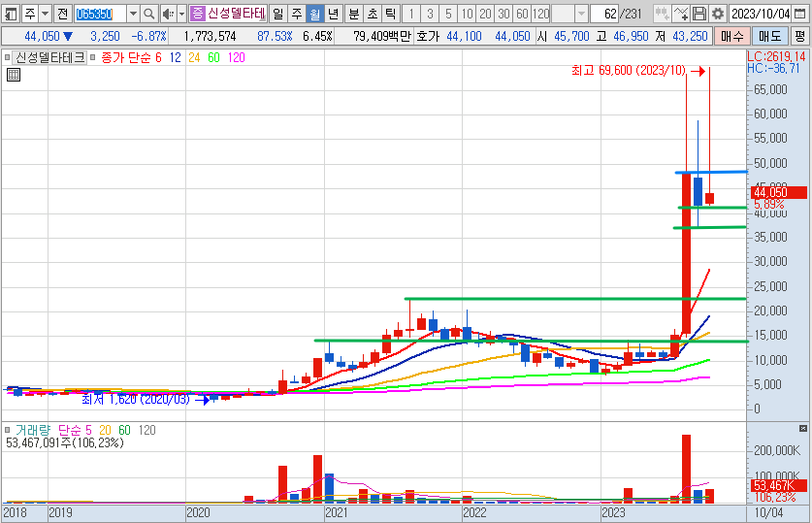812x523 pixels.
Task: Click the 최고 69,600 (2023/10) annotation
Action: [629, 71]
